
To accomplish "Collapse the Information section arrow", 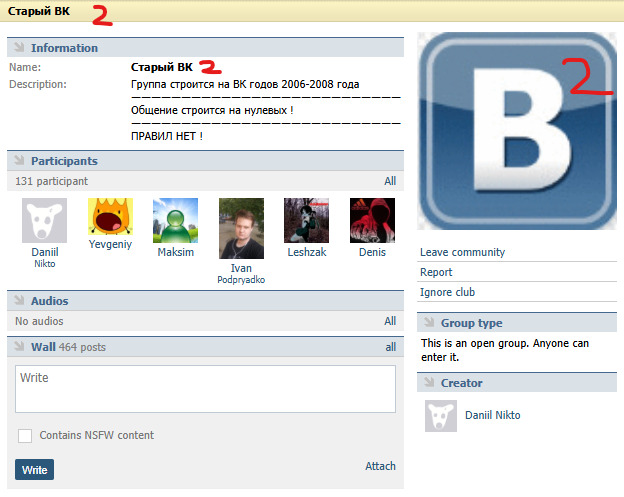I will click(19, 47).
